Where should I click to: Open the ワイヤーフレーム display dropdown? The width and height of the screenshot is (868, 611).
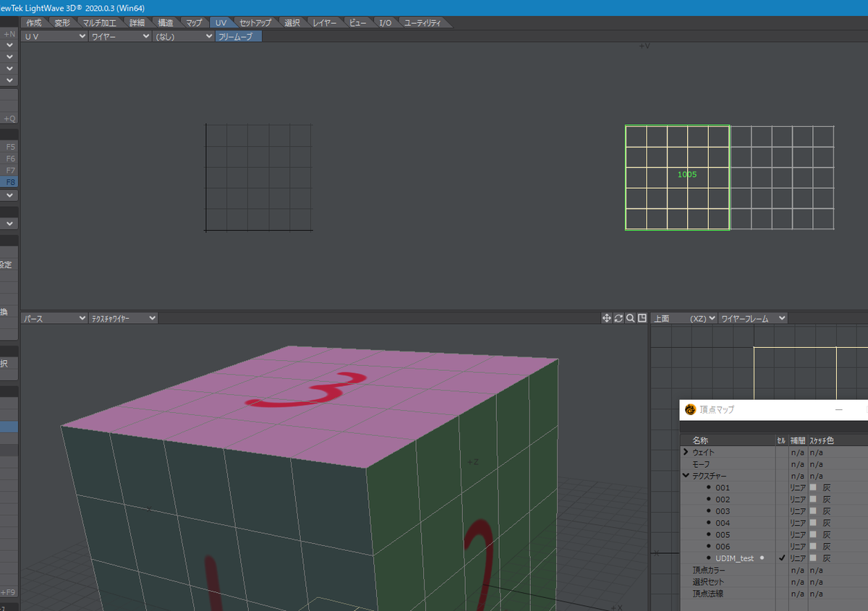pyautogui.click(x=752, y=318)
